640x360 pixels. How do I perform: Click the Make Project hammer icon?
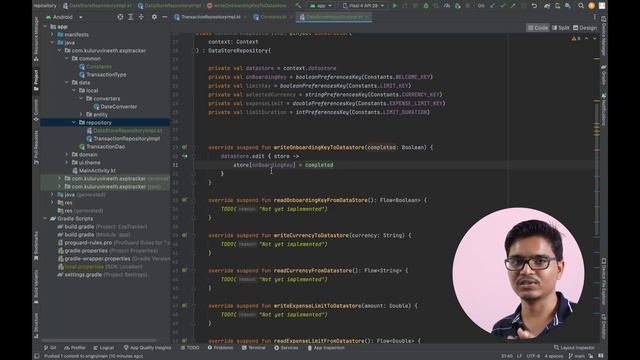tap(298, 6)
